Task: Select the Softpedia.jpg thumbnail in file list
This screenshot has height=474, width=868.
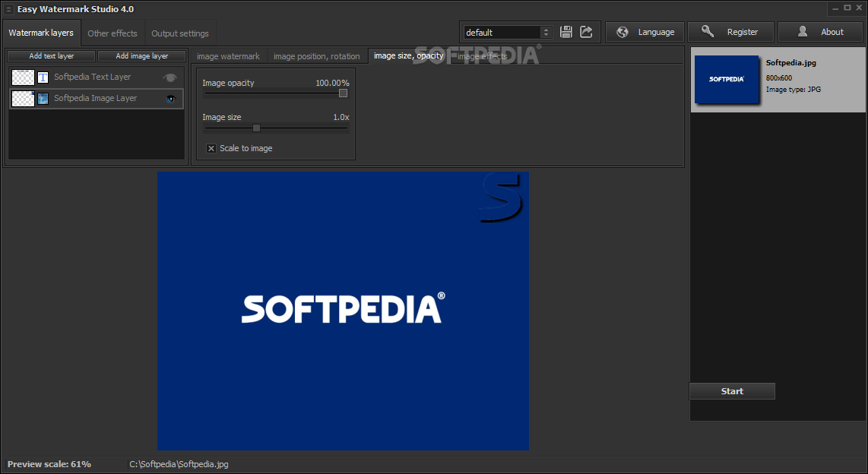Action: pyautogui.click(x=727, y=80)
